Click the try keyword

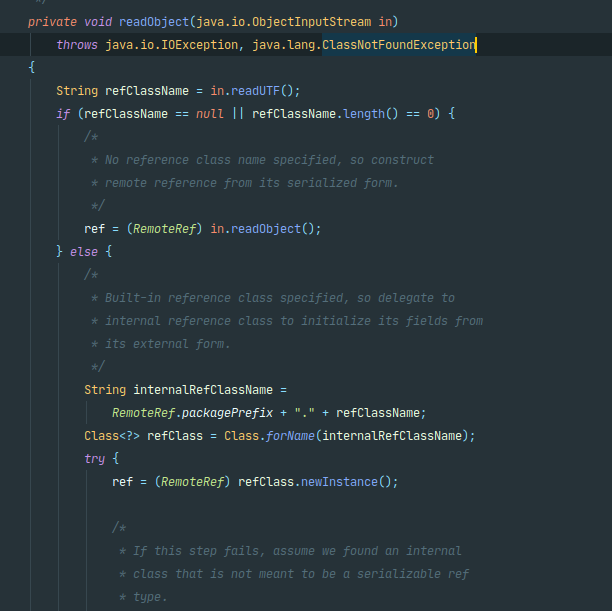click(x=94, y=458)
